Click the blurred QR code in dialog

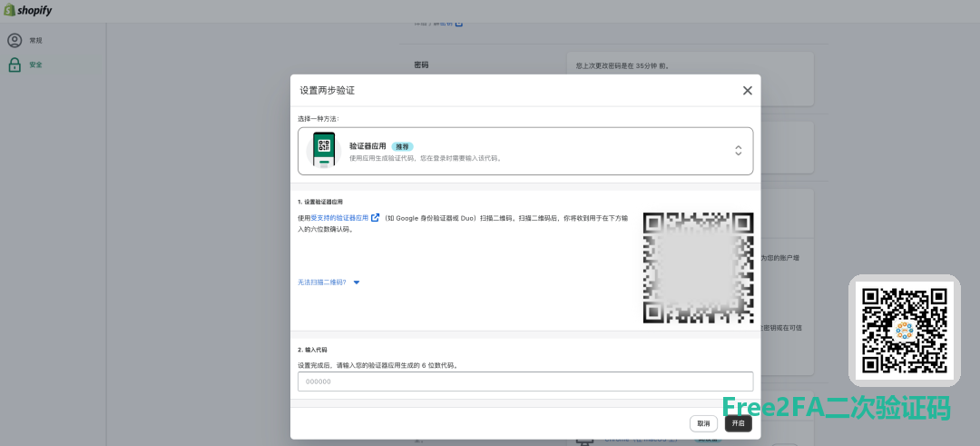[698, 268]
